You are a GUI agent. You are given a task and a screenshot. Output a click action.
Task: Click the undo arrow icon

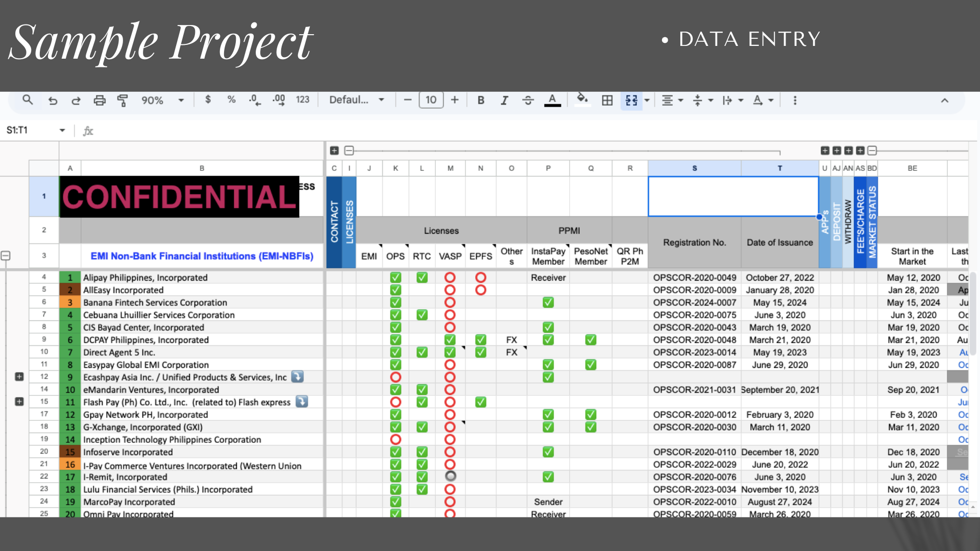[53, 101]
